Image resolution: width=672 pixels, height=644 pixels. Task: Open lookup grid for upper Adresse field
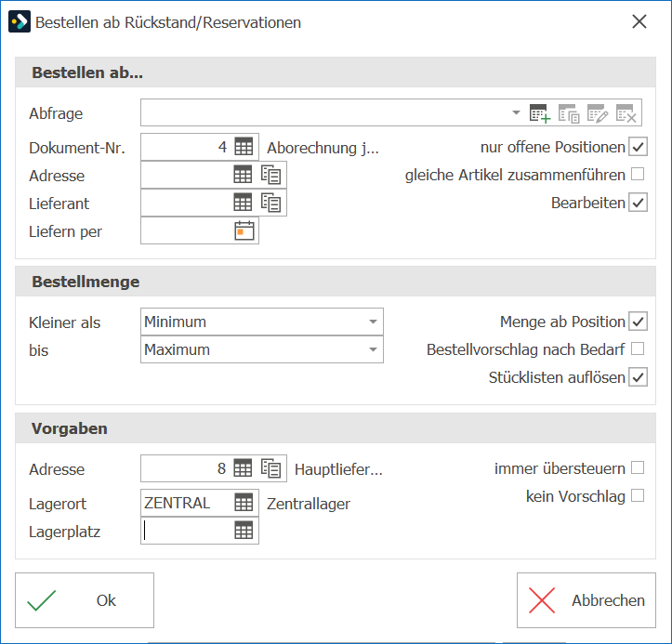(x=243, y=175)
